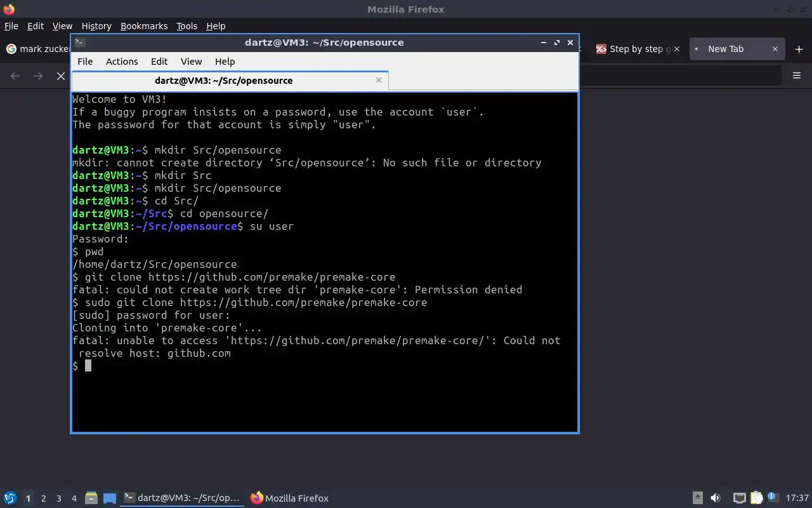The image size is (812, 508).
Task: Open Firefox Tools menu
Action: tap(187, 26)
